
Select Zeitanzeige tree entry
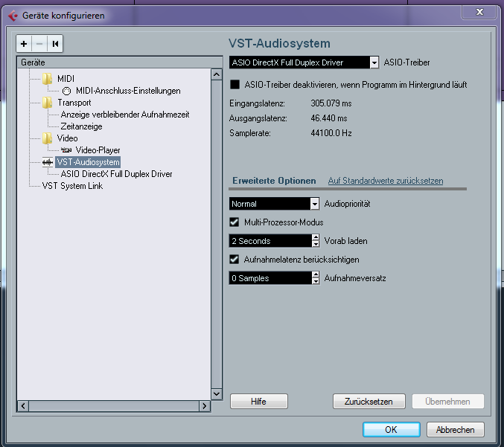point(82,126)
